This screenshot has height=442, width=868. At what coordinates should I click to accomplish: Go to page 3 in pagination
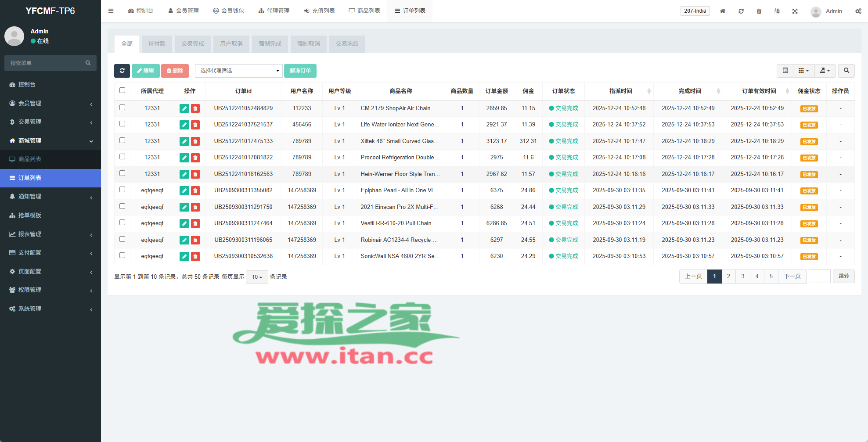(x=742, y=277)
